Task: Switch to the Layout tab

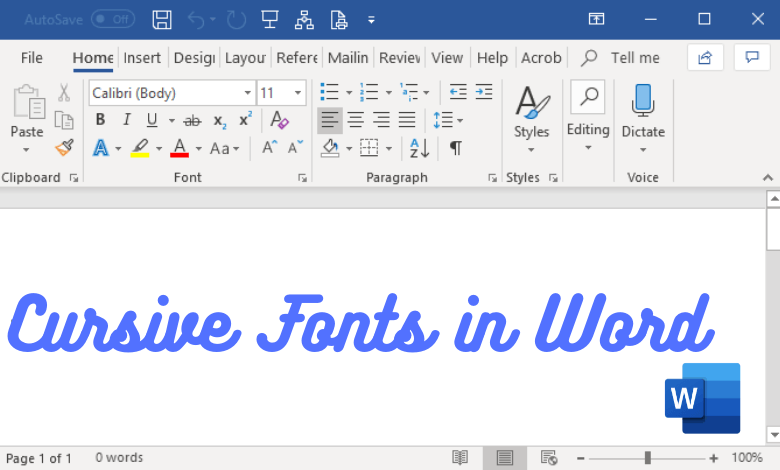Action: click(245, 58)
